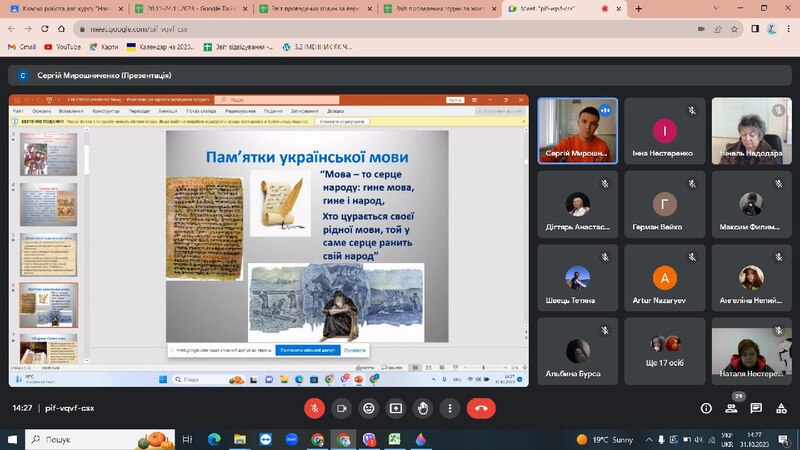
Task: Toggle the camera button in Meet
Action: pos(341,408)
